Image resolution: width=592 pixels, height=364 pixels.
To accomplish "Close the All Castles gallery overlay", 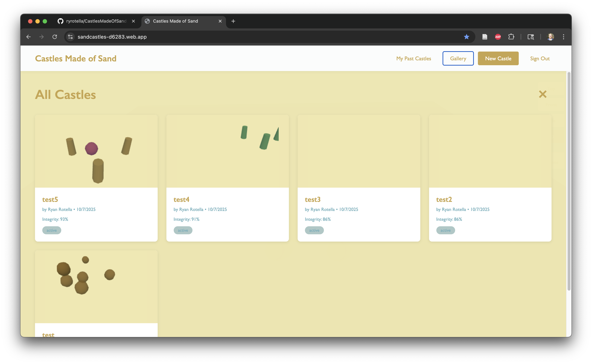I will click(x=542, y=94).
